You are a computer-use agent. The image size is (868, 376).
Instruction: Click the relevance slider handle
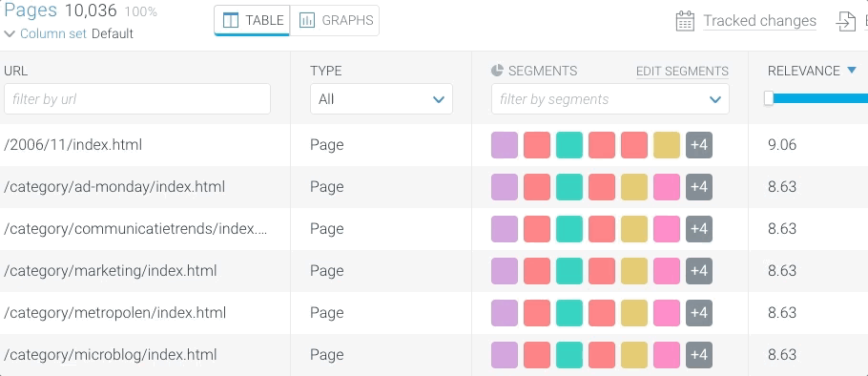pyautogui.click(x=769, y=98)
